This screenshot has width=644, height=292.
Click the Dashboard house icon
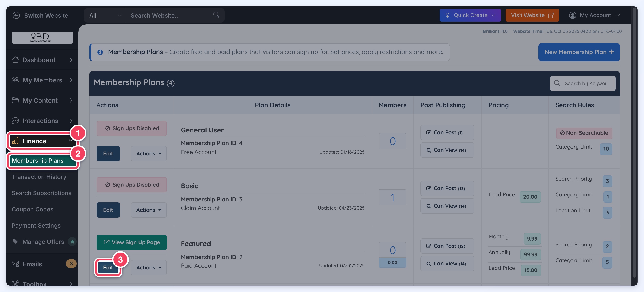15,60
